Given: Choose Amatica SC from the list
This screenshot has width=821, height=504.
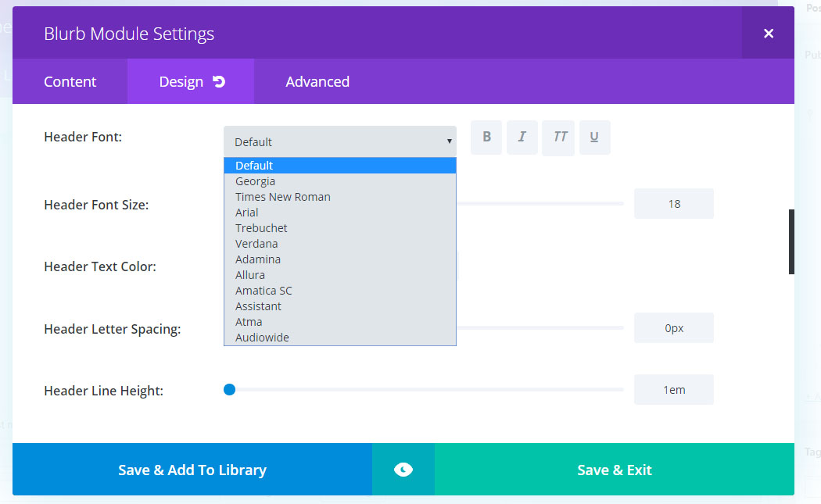Looking at the screenshot, I should [264, 291].
